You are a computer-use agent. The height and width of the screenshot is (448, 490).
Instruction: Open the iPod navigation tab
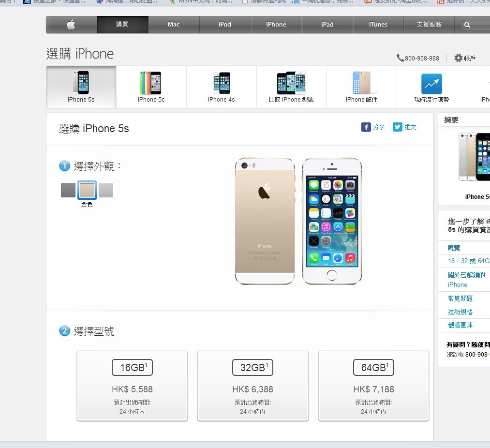[x=225, y=24]
